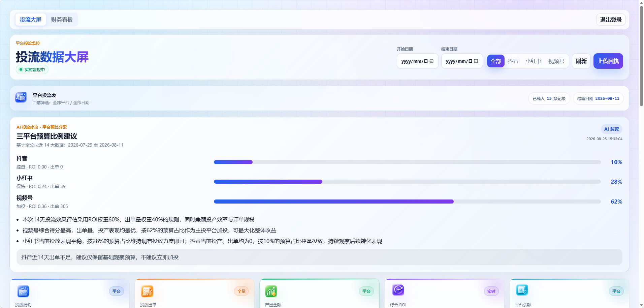This screenshot has width=644, height=308.
Task: Select the 全部 platform filter
Action: pos(496,61)
